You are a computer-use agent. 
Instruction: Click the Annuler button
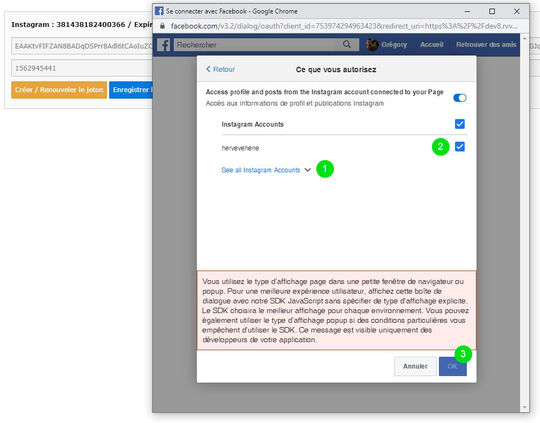(415, 366)
